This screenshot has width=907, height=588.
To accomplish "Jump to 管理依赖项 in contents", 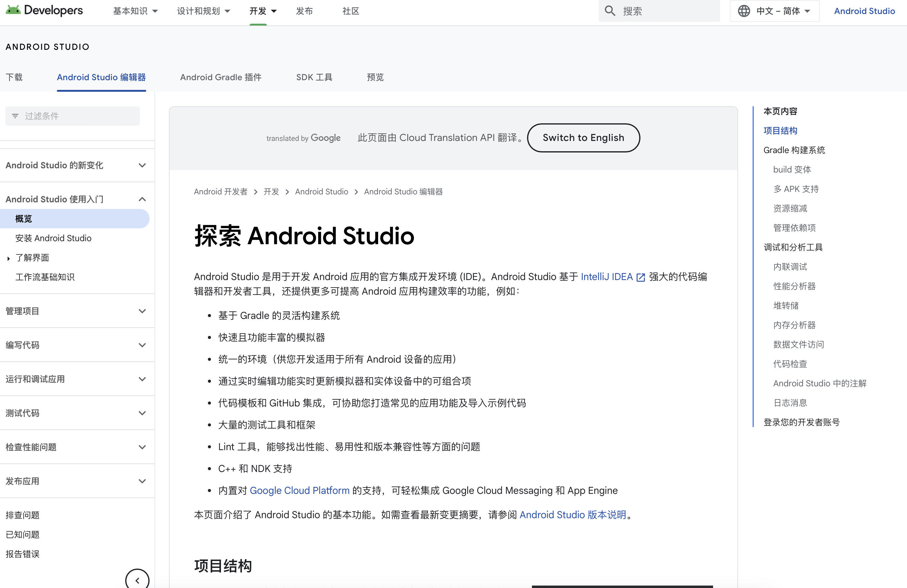I will 794,228.
